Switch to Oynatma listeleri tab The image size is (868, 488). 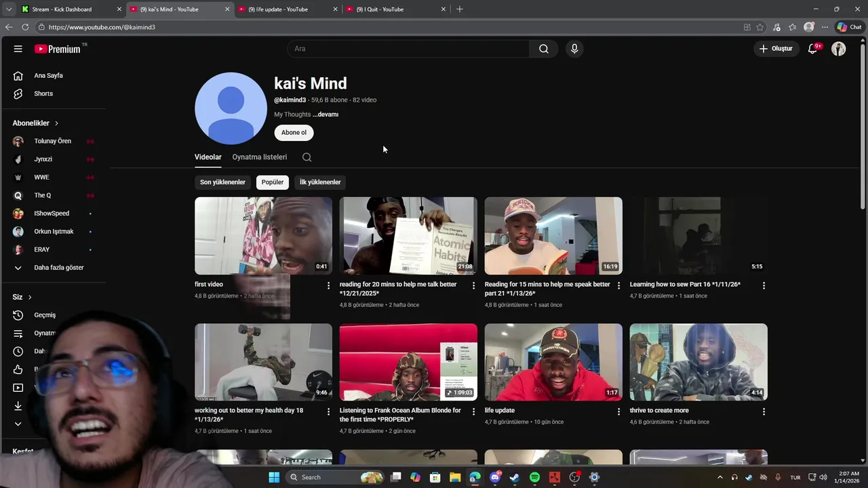pos(260,157)
